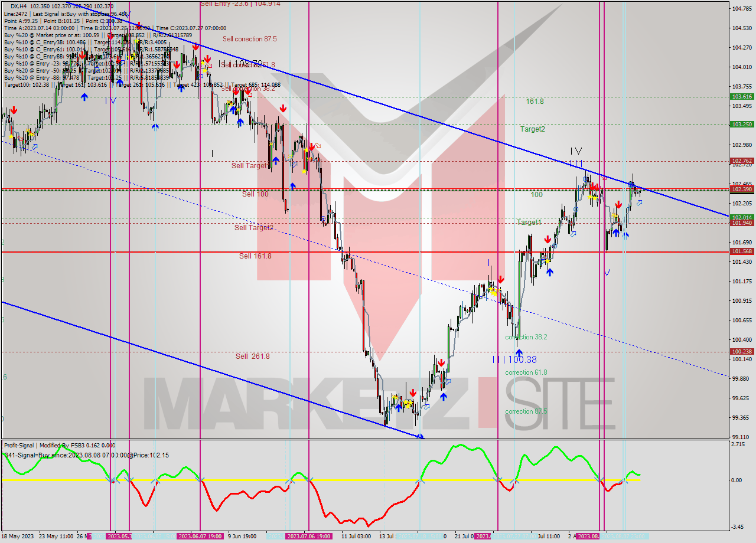Click the 'Sell Target2' label

(x=253, y=227)
